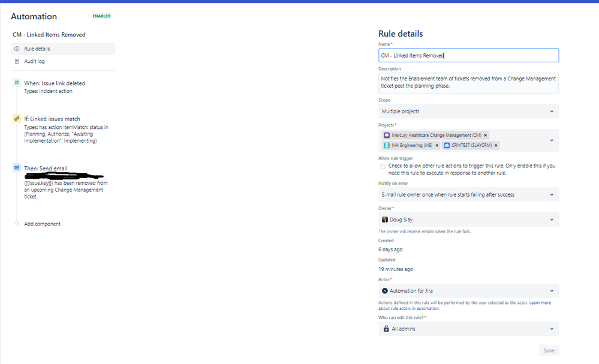Select Rule details in the sidebar

(x=36, y=49)
